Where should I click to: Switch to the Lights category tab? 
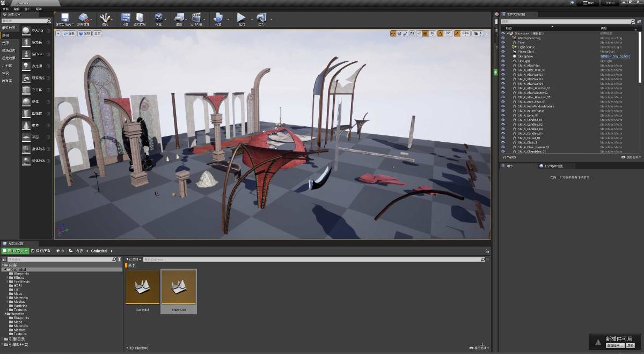point(5,43)
